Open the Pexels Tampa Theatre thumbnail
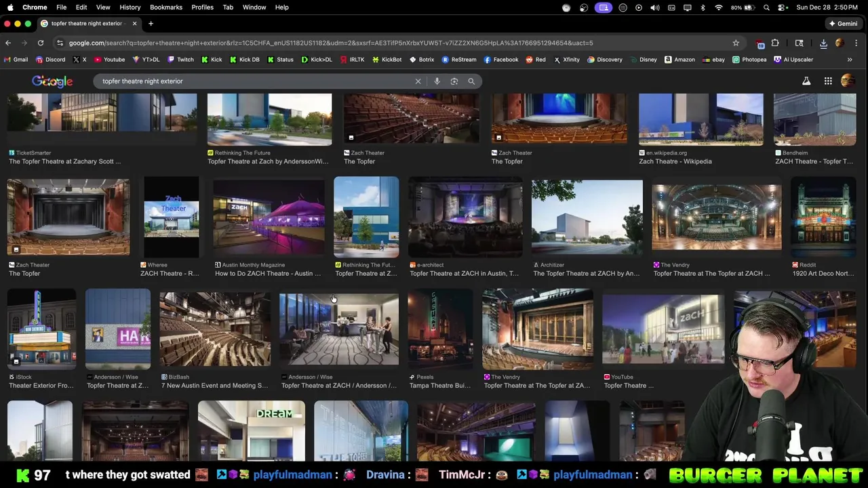Screen dimensions: 868x488 [441, 329]
